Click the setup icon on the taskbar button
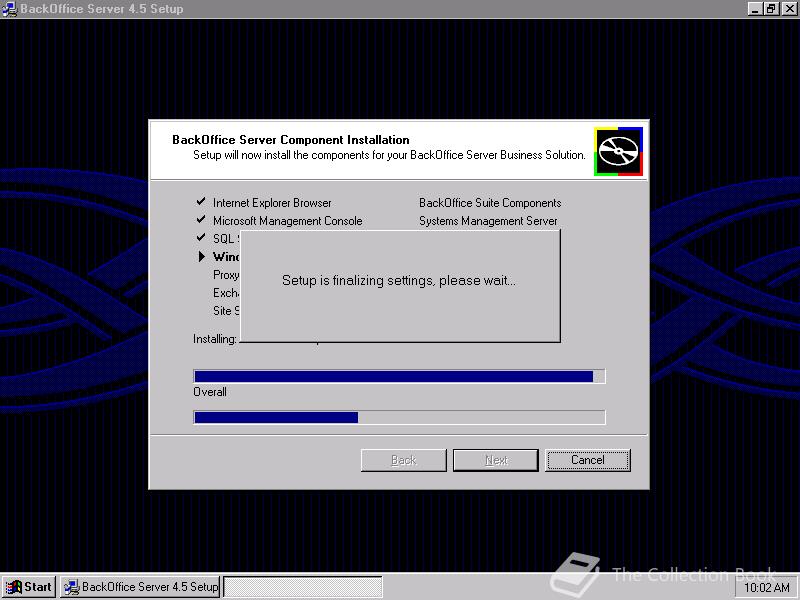Screen dimensions: 800x600 click(71, 587)
